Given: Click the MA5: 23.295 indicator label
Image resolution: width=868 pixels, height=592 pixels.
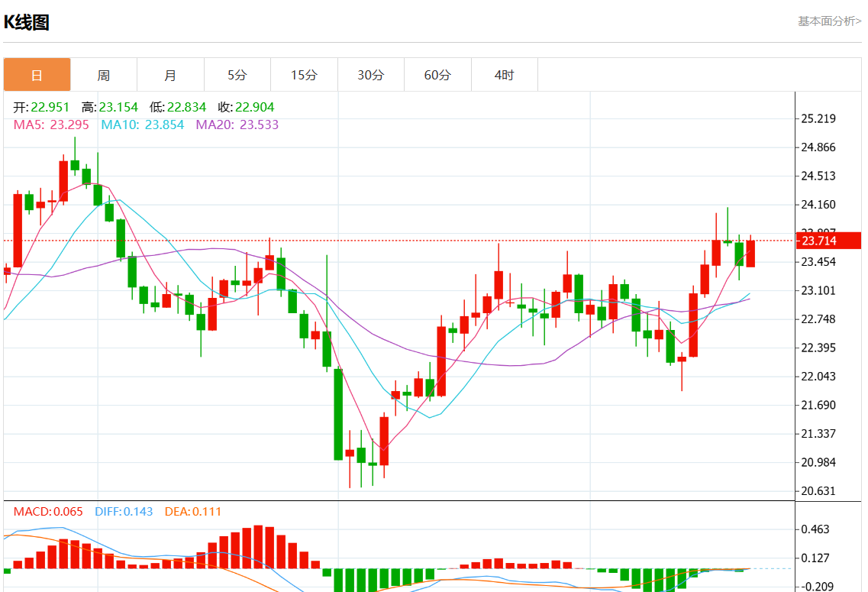Looking at the screenshot, I should point(51,125).
